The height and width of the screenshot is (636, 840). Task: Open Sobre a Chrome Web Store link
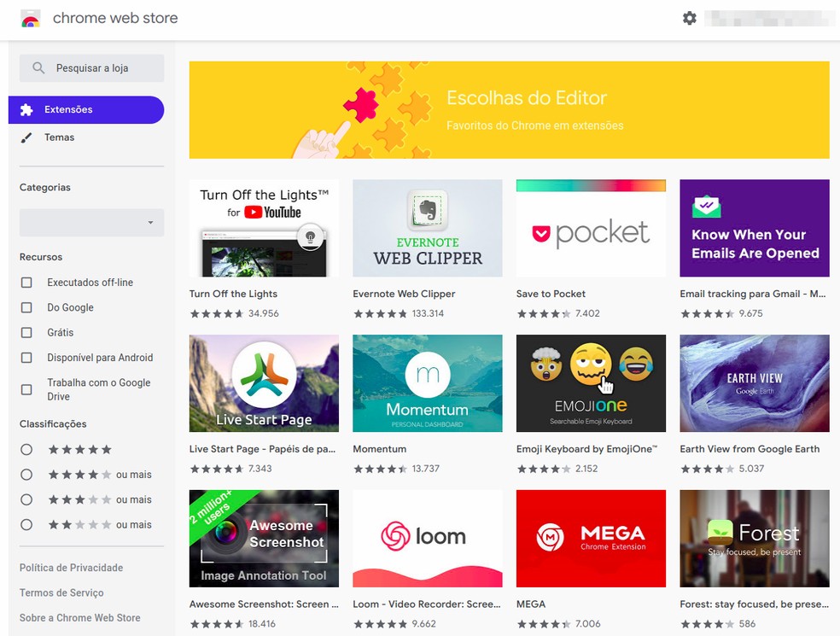[x=80, y=618]
